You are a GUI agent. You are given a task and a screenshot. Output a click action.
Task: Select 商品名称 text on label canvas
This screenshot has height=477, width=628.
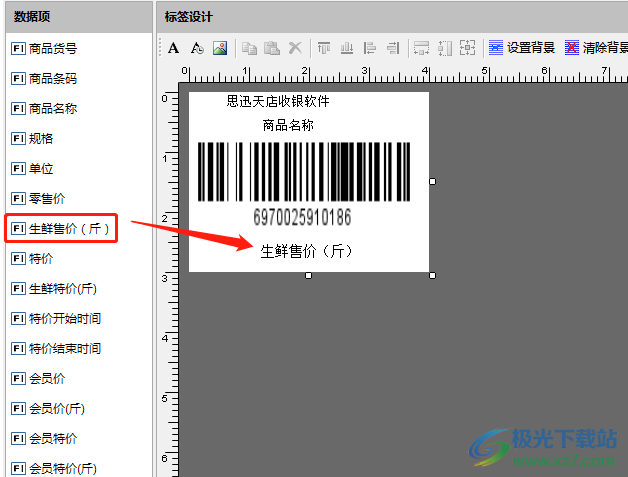(288, 125)
